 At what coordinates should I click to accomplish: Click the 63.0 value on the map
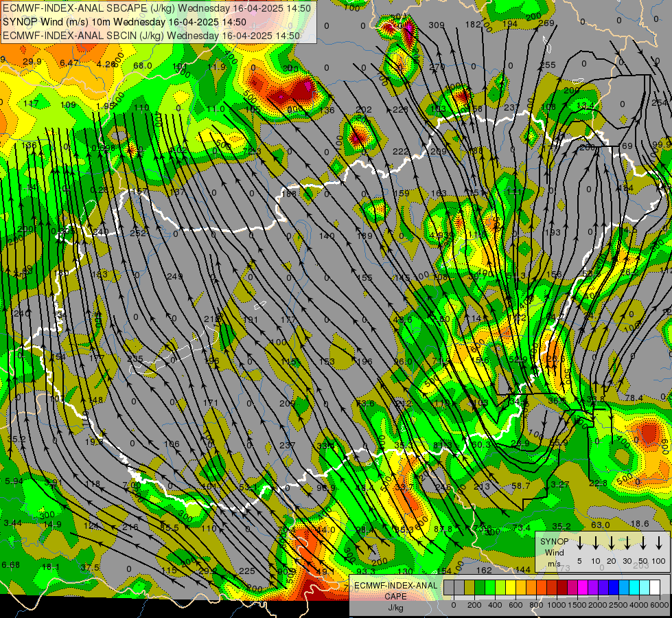tap(601, 525)
